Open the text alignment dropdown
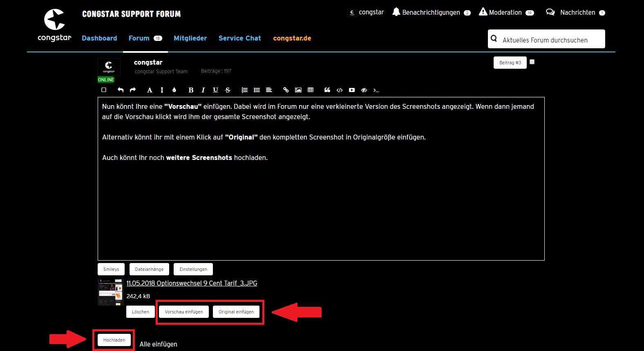Viewport: 644px width, 351px height. 269,90
